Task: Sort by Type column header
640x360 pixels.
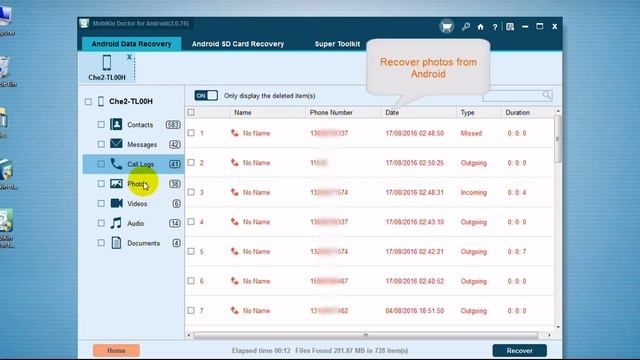Action: pyautogui.click(x=467, y=112)
